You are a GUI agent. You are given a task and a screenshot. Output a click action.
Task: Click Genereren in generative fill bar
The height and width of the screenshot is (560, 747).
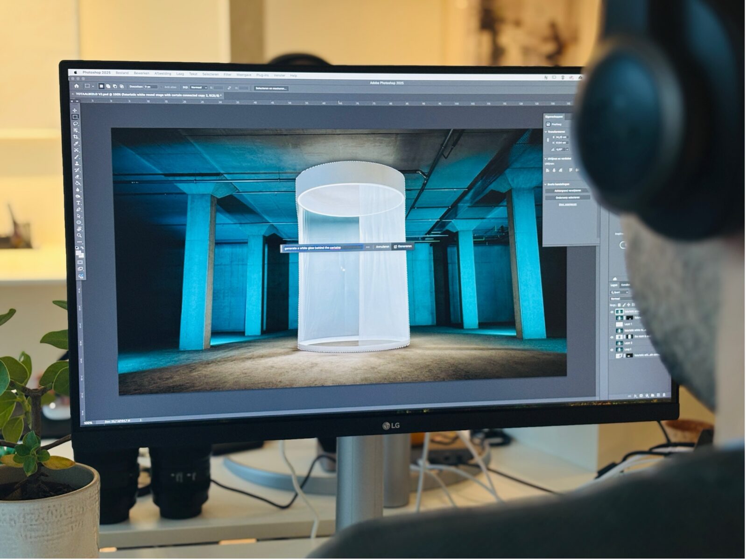(x=403, y=247)
